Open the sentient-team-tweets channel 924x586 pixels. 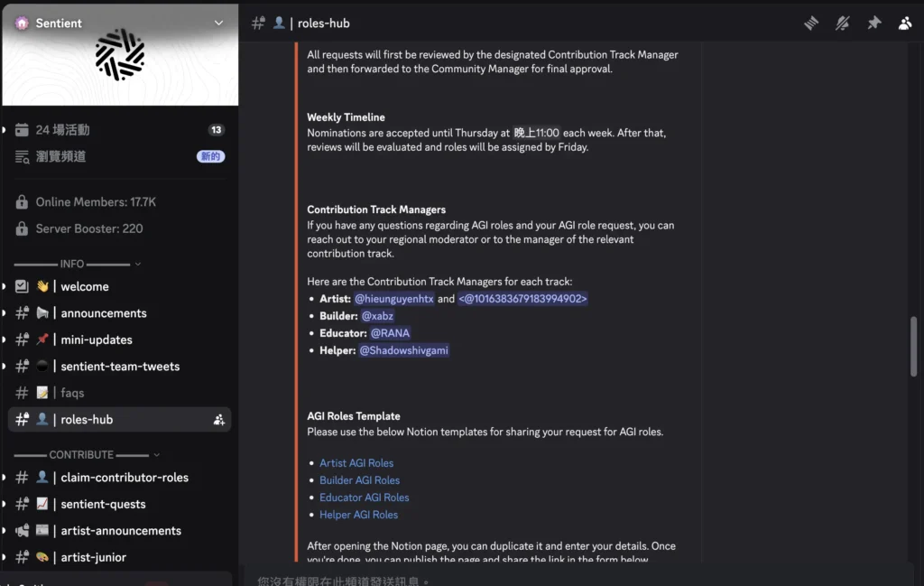click(x=120, y=366)
